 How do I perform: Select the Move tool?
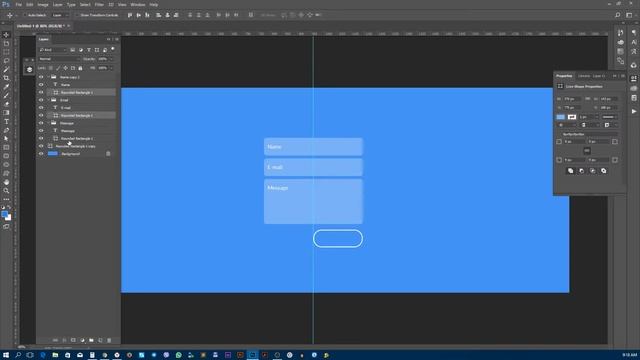[6, 35]
